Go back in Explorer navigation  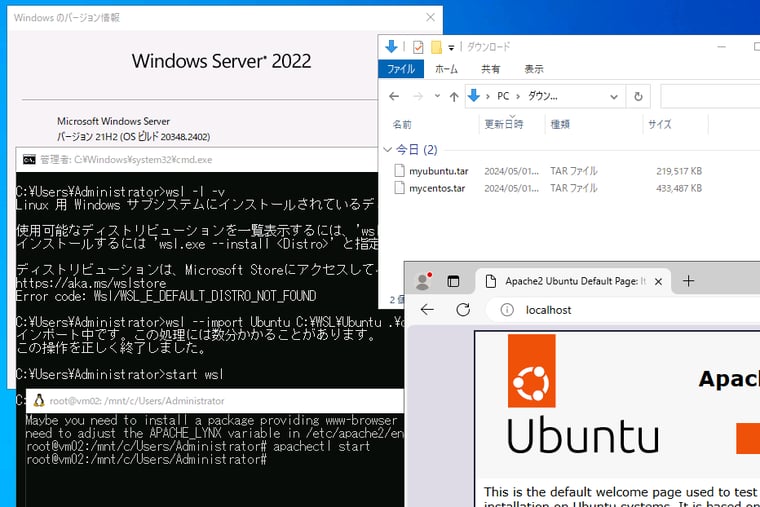point(394,96)
